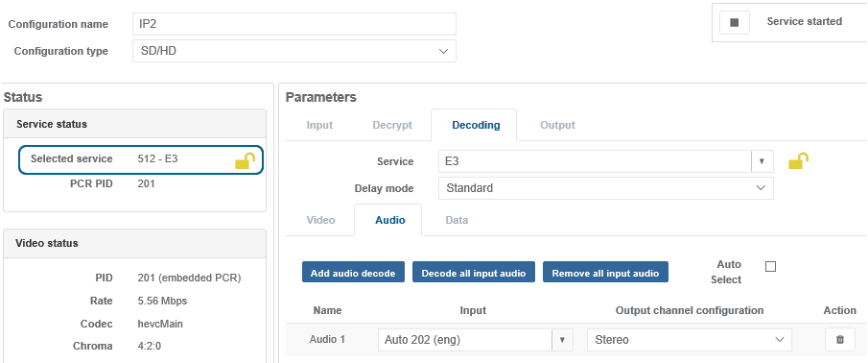
Task: Select the Data sub-tab
Action: 457,220
